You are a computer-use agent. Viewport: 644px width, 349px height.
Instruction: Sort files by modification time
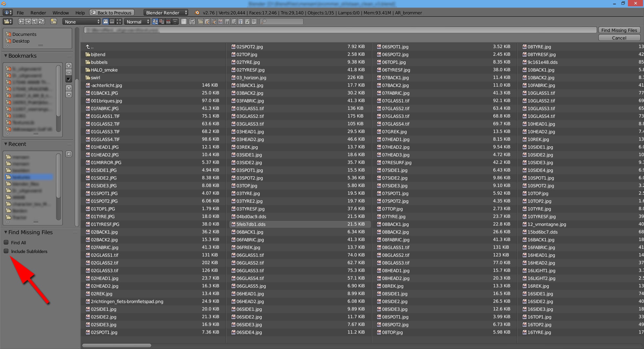click(x=168, y=21)
